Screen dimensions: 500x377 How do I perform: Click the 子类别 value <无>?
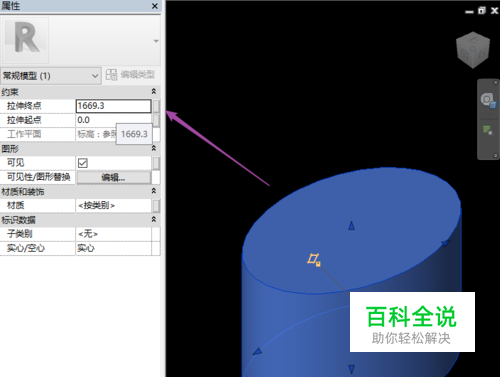[x=113, y=234]
